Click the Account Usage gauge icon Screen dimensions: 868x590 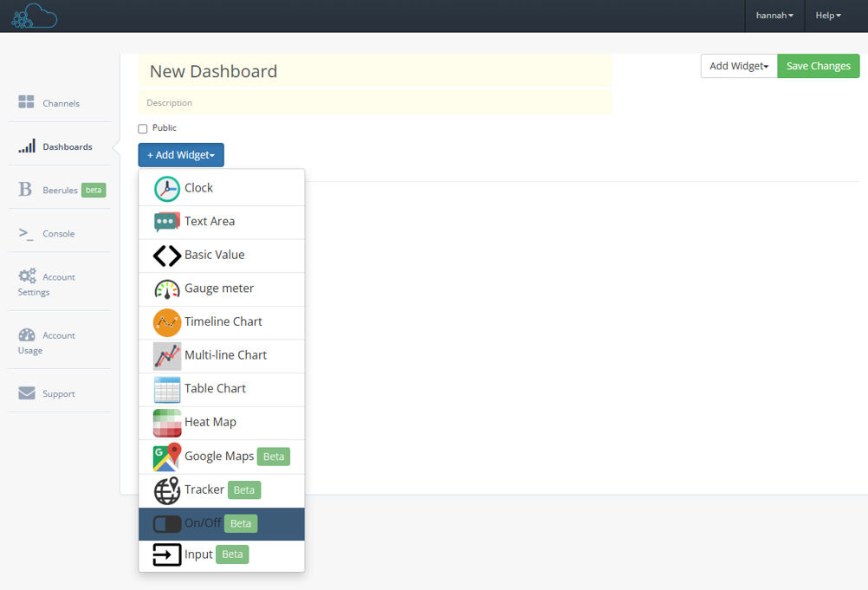point(27,334)
